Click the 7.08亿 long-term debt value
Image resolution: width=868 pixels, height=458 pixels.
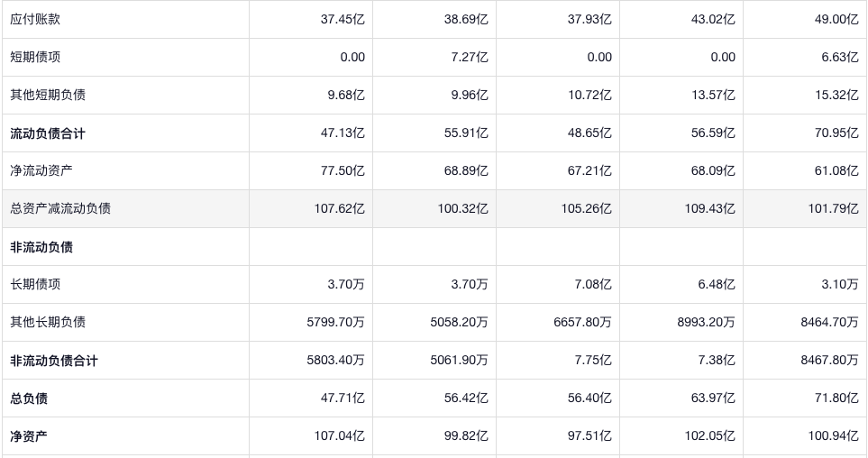[593, 284]
